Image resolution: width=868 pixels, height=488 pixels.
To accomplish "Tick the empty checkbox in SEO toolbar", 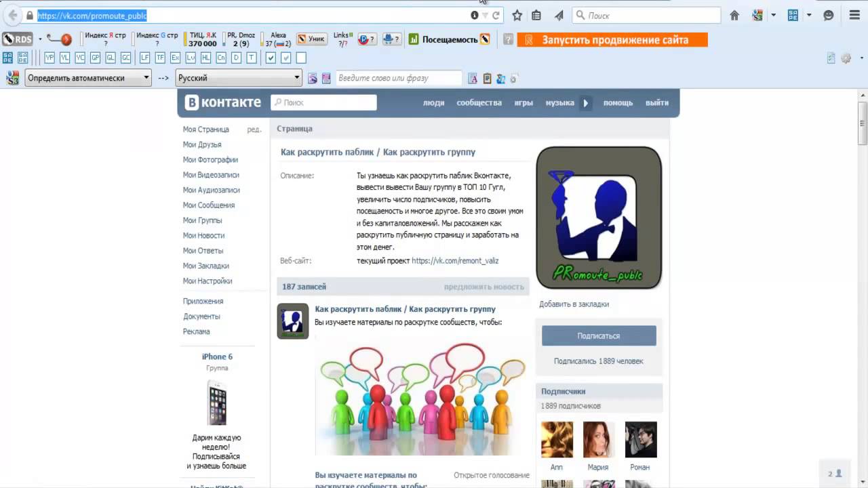I will coord(301,58).
